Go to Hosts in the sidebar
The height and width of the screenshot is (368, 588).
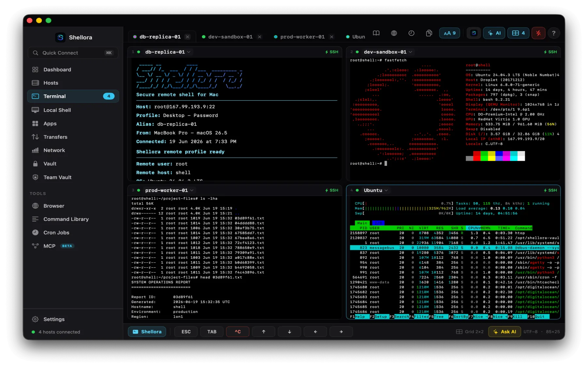73,83
